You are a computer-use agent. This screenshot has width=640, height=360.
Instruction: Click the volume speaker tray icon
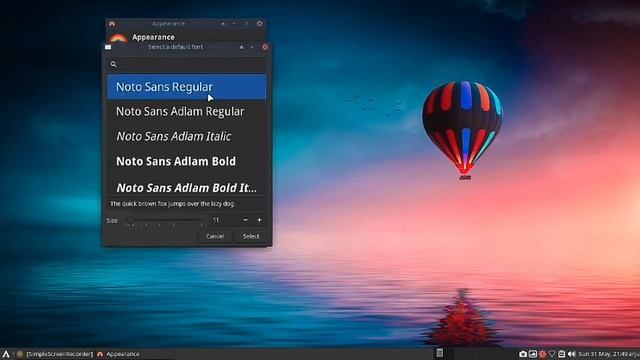click(571, 354)
